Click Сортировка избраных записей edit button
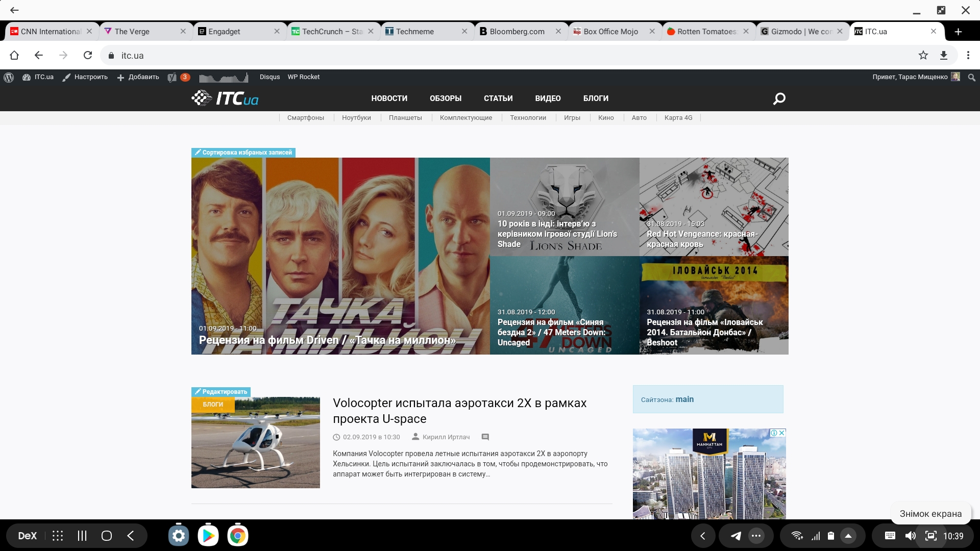The image size is (980, 551). 243,153
